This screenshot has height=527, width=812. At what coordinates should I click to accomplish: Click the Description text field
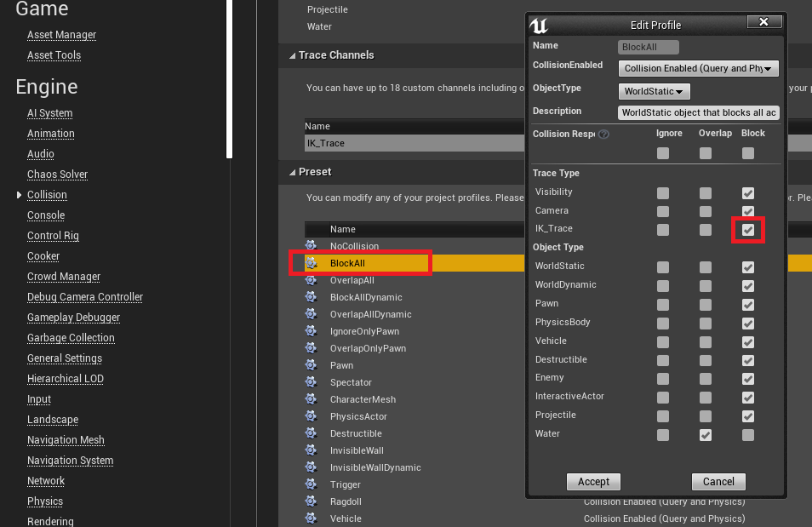click(698, 112)
